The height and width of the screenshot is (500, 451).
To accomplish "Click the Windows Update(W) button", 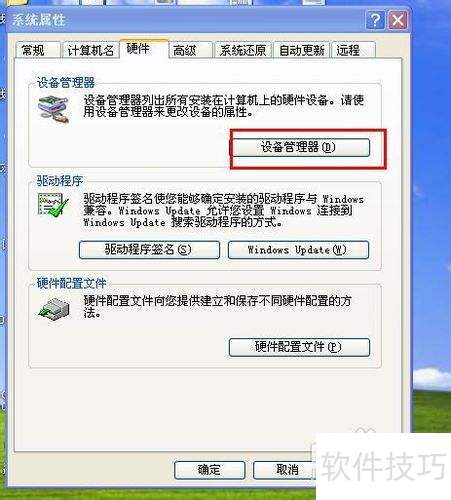I will click(x=298, y=250).
